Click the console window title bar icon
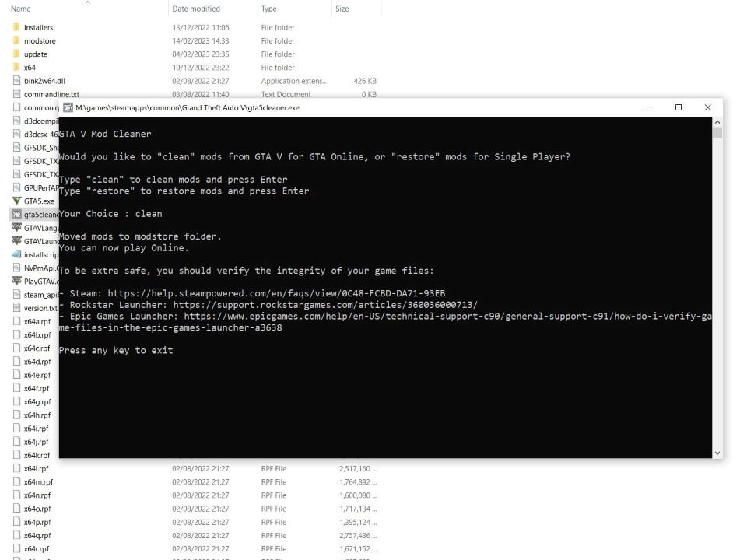Viewport: 747px width, 560px height. coord(68,107)
